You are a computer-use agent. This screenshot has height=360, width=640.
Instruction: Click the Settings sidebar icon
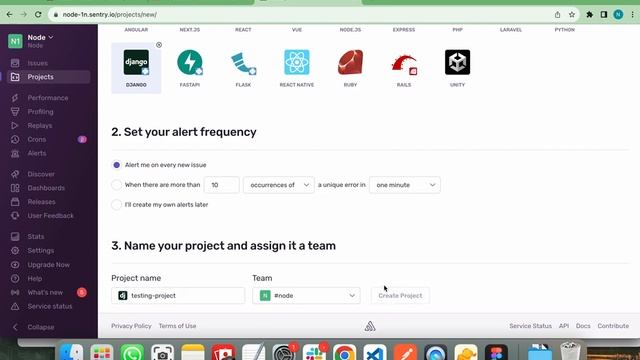[15, 251]
